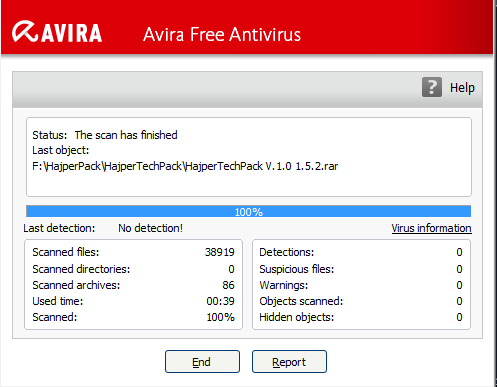Screen dimensions: 497x387
Task: Click the 'Hidden objects:' label
Action: 297,317
